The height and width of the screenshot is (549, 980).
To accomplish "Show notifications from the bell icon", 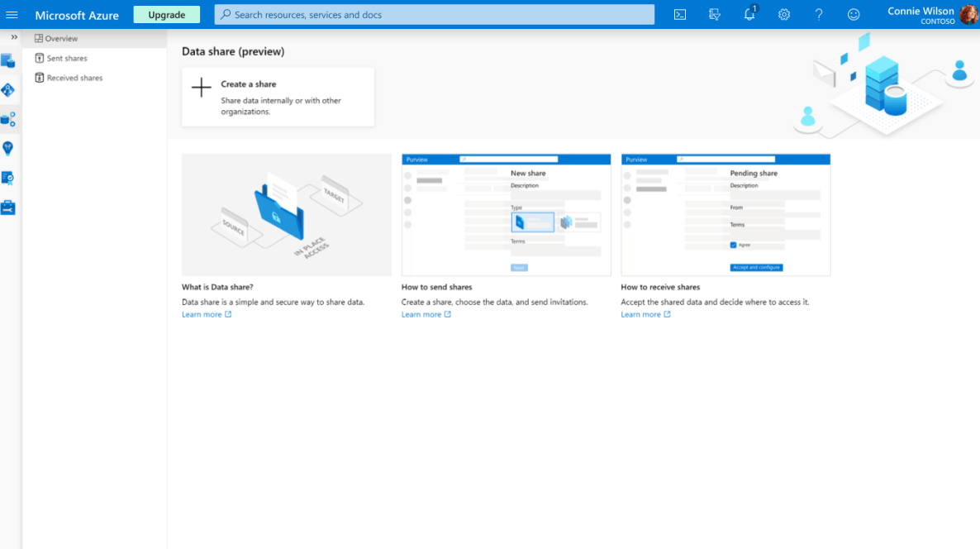I will click(749, 15).
